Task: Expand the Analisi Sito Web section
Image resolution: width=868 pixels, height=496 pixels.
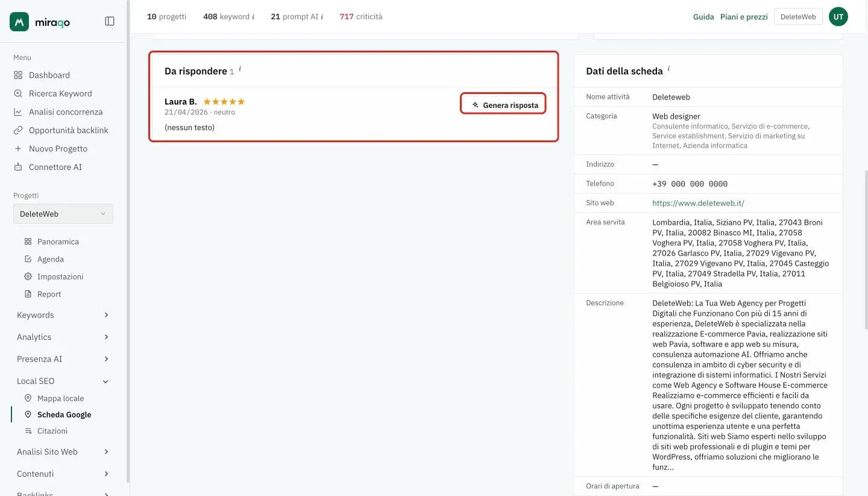Action: [63, 452]
